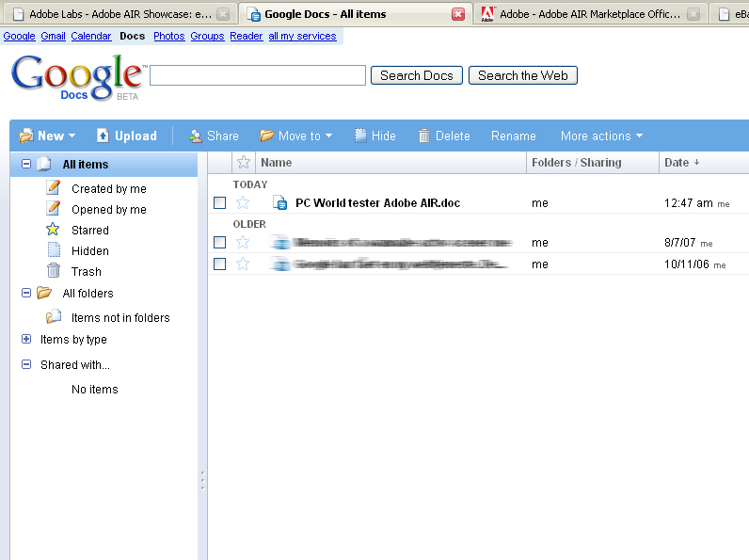Check the checkbox for the 10/11/06 document
The width and height of the screenshot is (749, 560).
[220, 264]
